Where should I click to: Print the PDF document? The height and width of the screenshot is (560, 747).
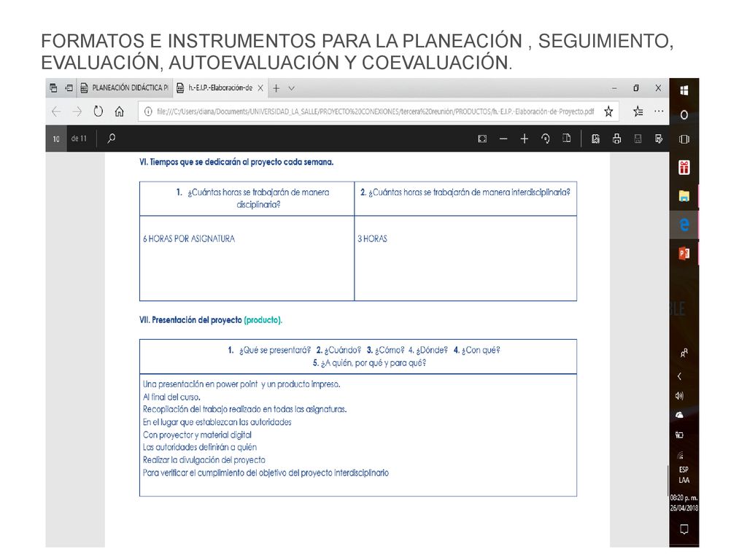(x=616, y=139)
